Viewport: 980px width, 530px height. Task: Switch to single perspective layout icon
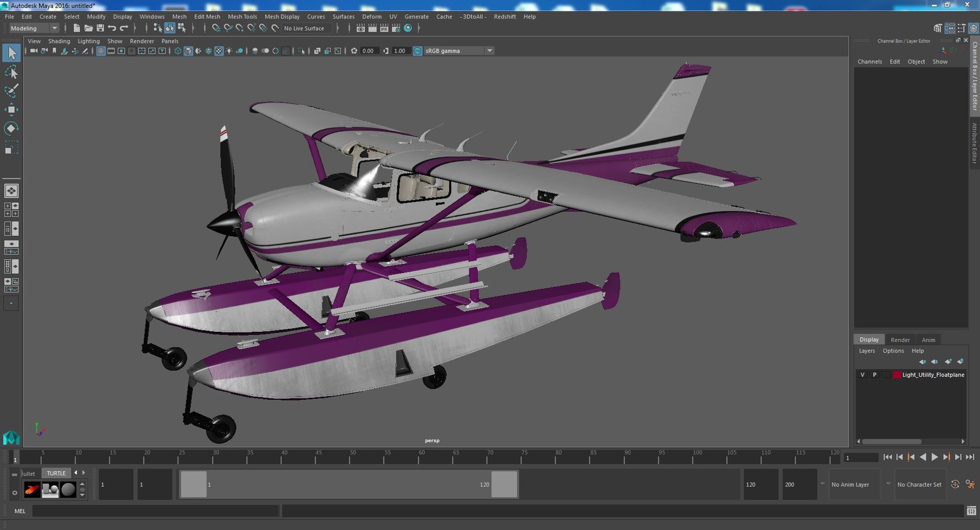click(11, 190)
